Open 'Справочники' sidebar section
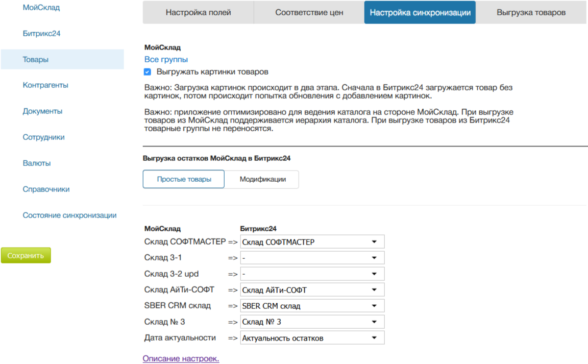The height and width of the screenshot is (364, 588). 46,189
